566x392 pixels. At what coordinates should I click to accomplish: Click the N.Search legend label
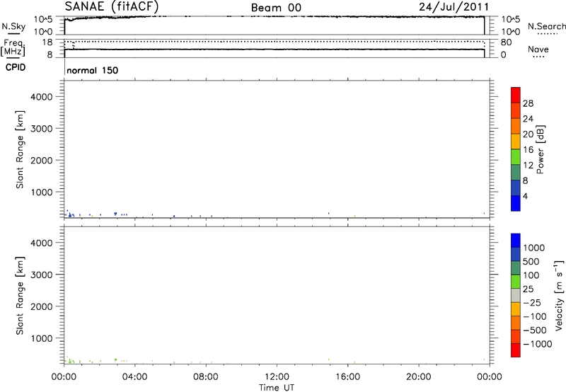[x=546, y=26]
